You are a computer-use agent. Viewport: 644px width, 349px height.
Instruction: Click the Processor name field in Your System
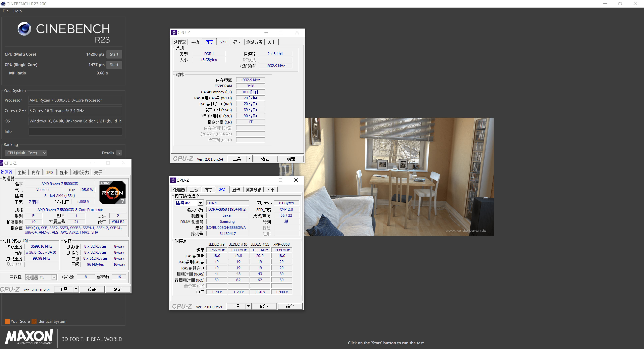(x=75, y=100)
